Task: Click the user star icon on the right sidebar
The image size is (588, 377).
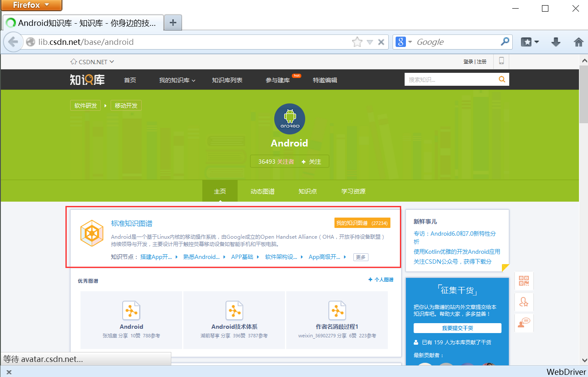Action: pos(524,302)
